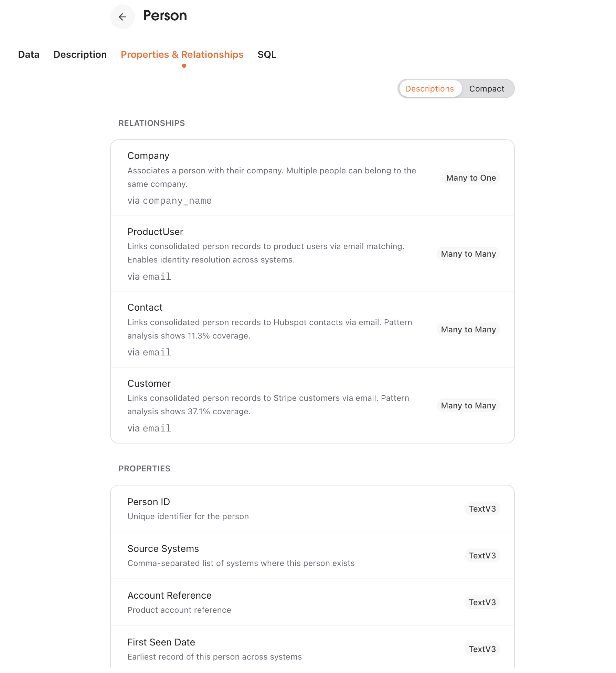Click the TextV3 badge for Source Systems
The height and width of the screenshot is (673, 616).
[482, 555]
